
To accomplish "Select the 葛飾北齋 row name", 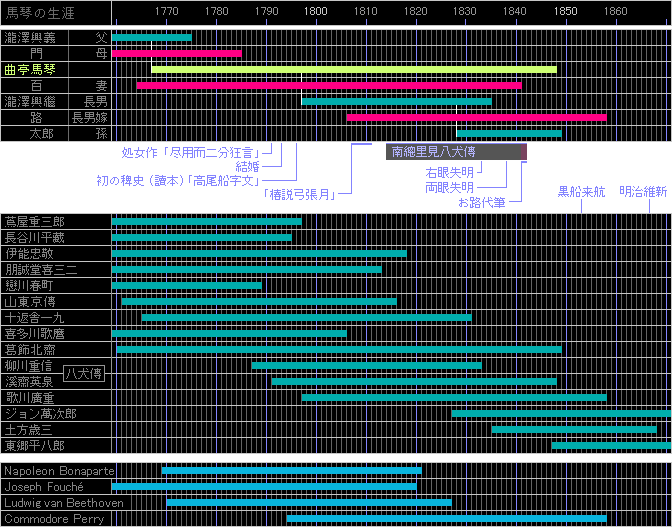I will [30, 350].
